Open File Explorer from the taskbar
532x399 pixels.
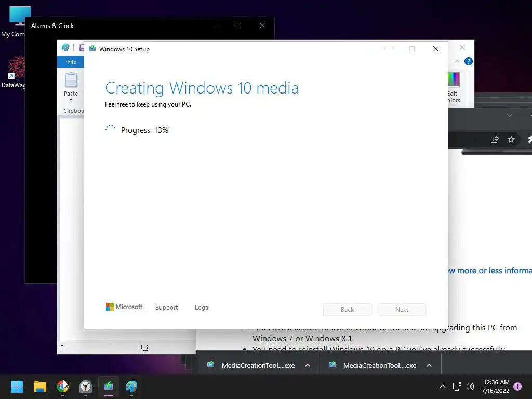[x=39, y=386]
